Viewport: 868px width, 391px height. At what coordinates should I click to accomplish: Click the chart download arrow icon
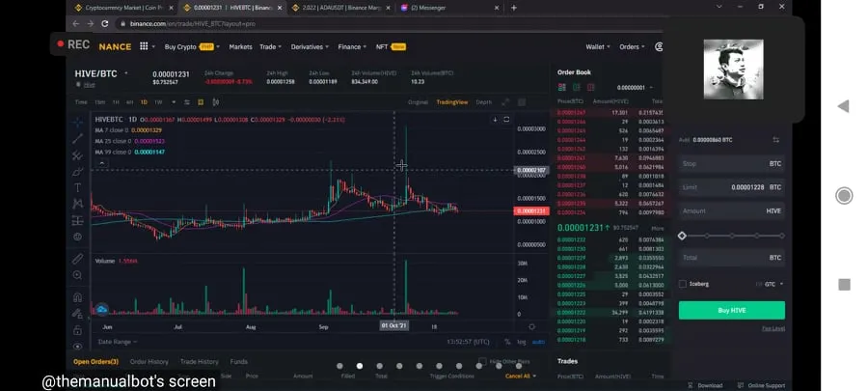point(495,120)
